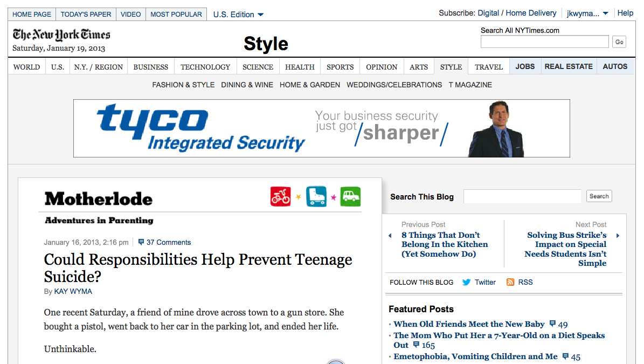Click the red bicycle icon

tap(281, 196)
